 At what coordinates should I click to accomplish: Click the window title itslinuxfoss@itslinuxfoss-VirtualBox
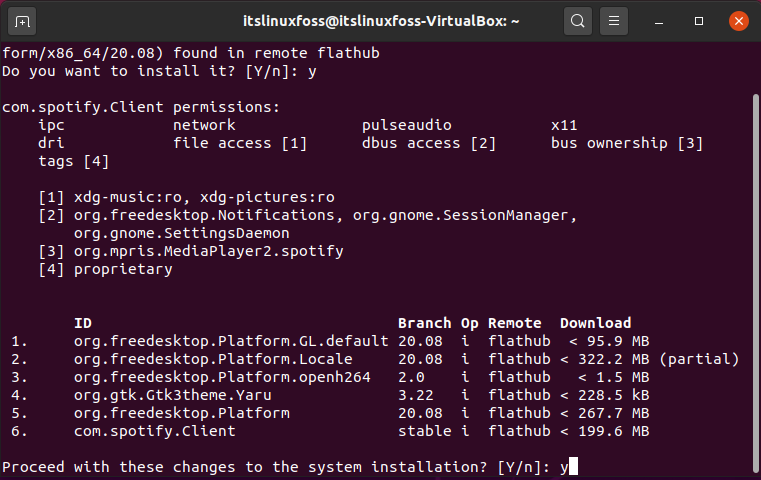point(381,21)
